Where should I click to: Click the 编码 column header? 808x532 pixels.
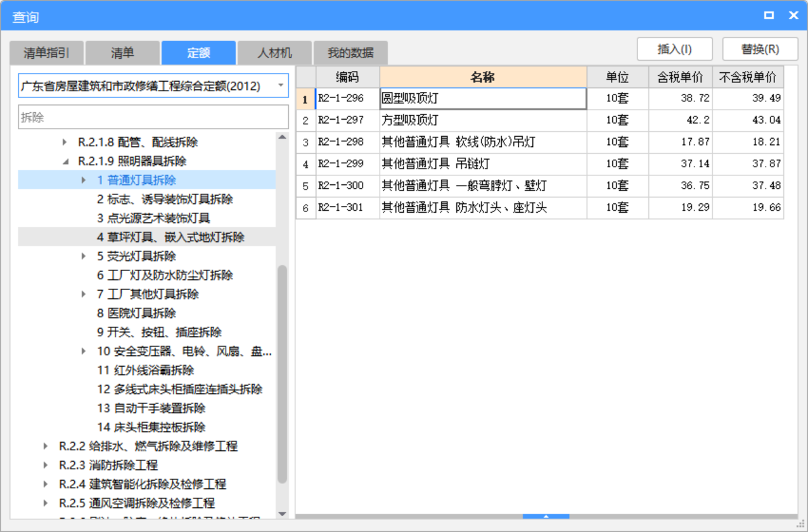(x=347, y=77)
